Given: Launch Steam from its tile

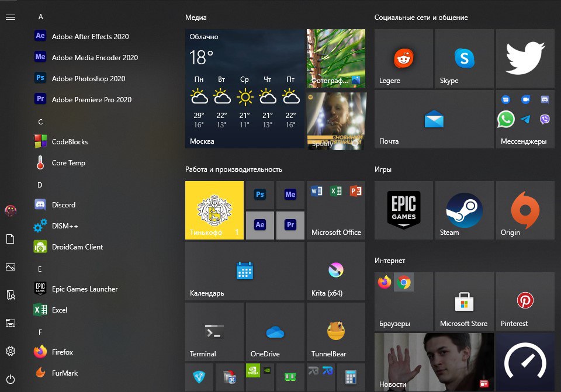Looking at the screenshot, I should point(465,210).
